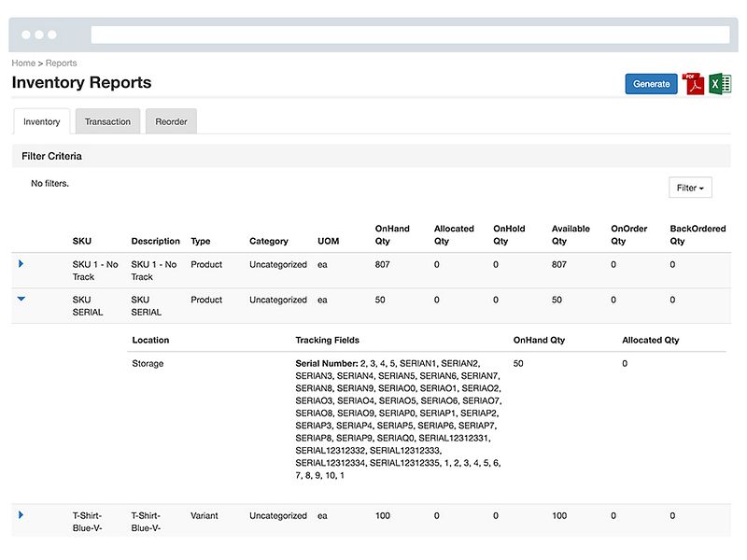This screenshot has width=747, height=560.
Task: Click the Description column header
Action: 155,241
